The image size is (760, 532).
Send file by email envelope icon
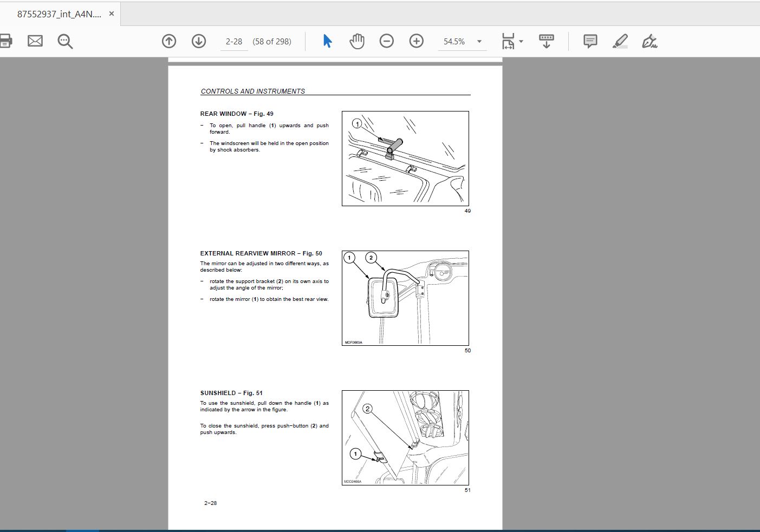click(x=35, y=41)
